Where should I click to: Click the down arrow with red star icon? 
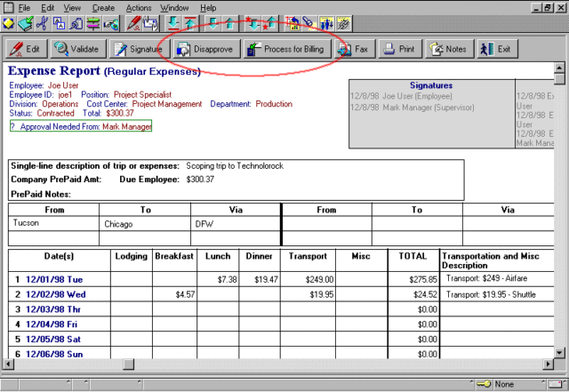point(252,24)
